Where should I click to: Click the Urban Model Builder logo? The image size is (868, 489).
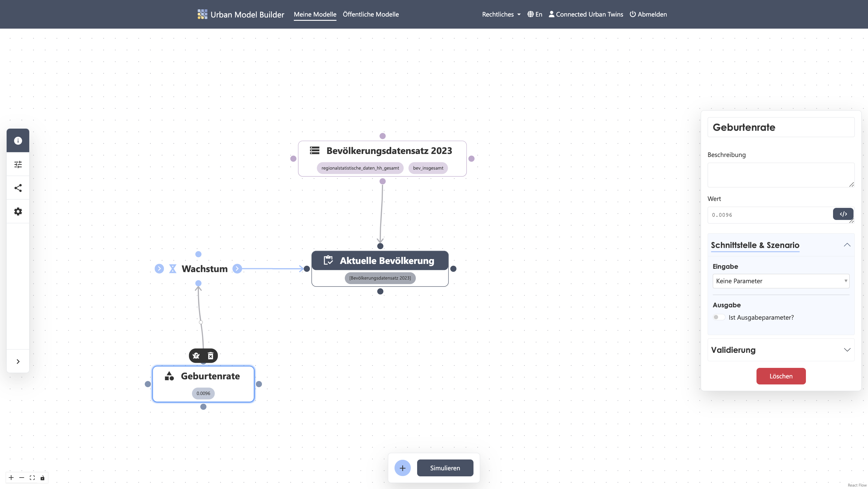pos(202,14)
